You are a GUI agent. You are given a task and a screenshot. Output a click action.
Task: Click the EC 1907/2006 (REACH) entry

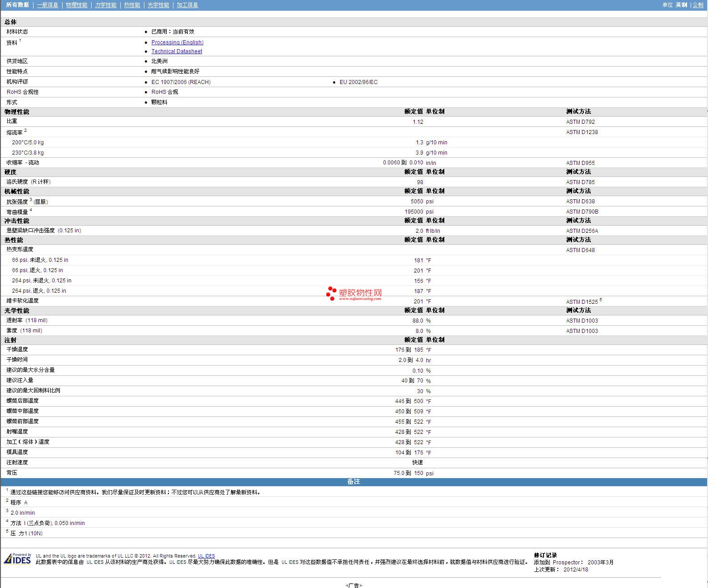tap(181, 82)
